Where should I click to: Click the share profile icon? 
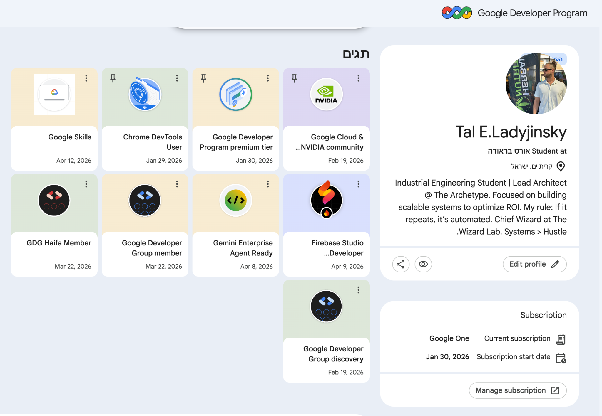(400, 264)
